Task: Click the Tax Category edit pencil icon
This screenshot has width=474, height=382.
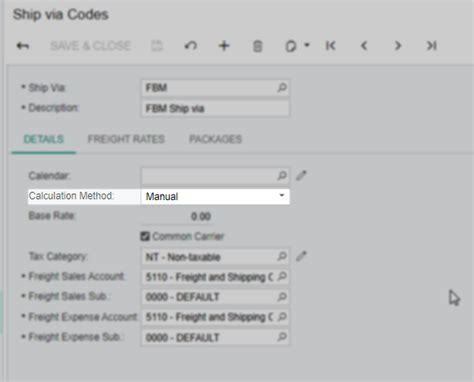Action: click(301, 256)
